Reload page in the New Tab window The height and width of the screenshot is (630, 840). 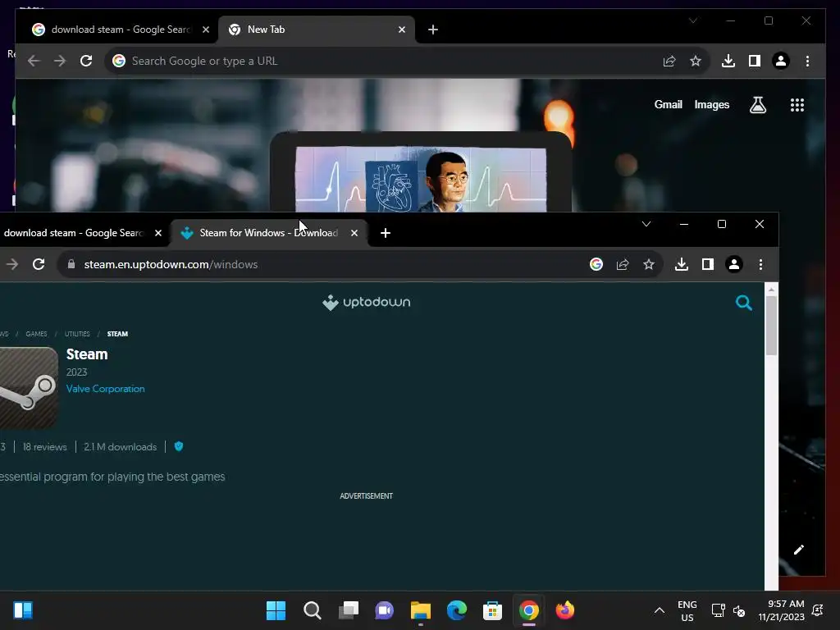[85, 61]
